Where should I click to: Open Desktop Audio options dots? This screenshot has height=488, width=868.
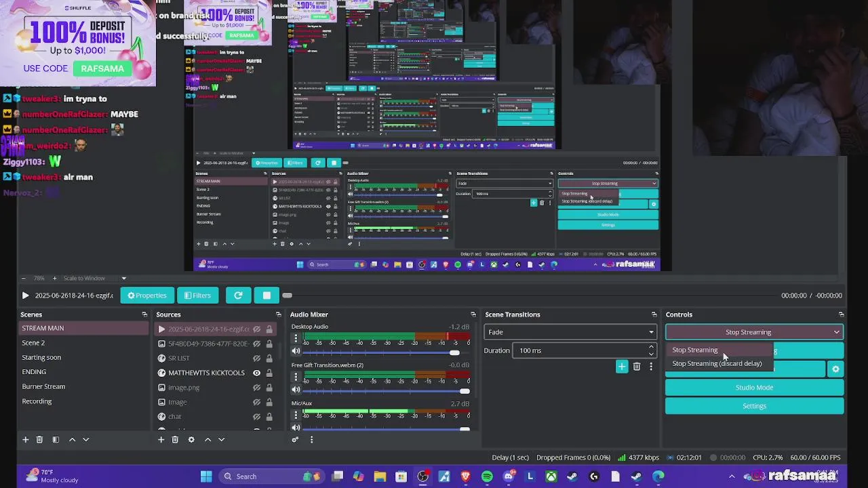(x=295, y=338)
